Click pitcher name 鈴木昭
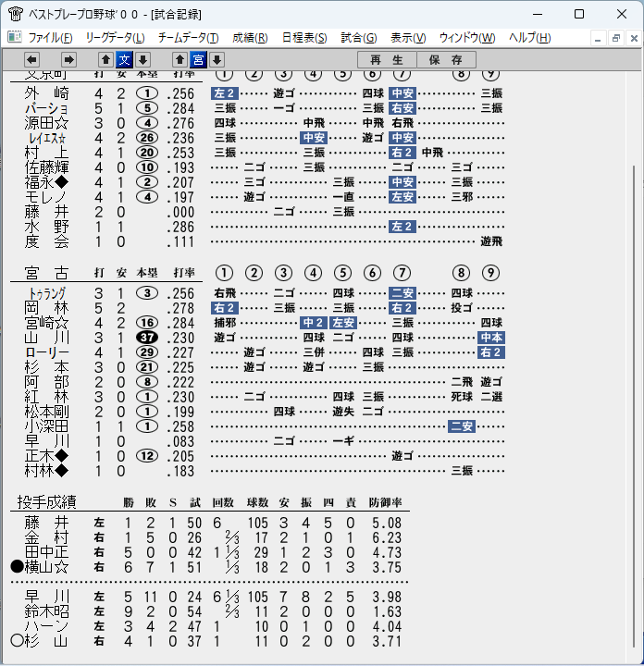The image size is (644, 666). (47, 611)
